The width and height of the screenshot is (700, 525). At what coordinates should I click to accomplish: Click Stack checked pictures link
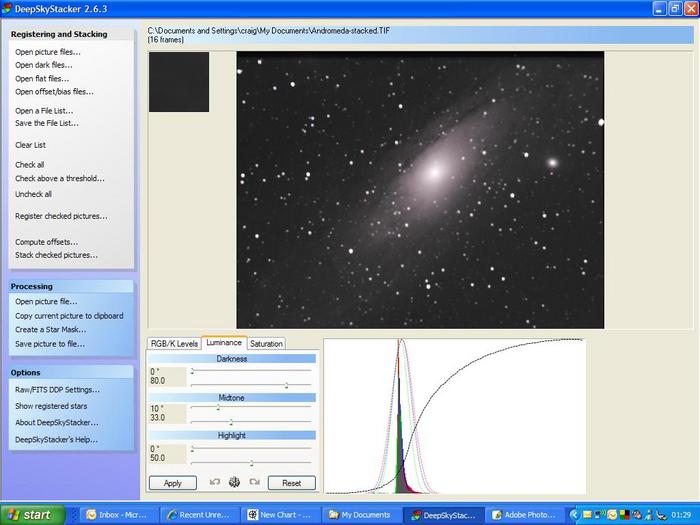(56, 255)
